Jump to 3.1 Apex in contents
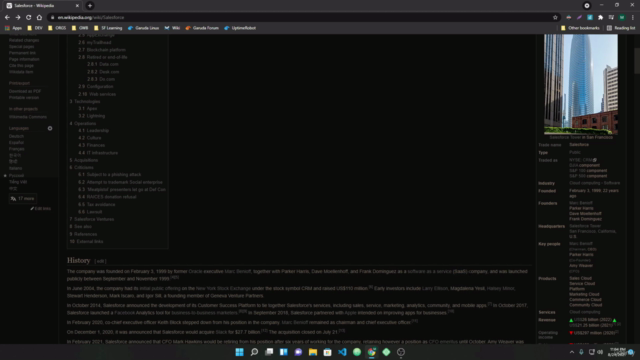The height and width of the screenshot is (360, 640). point(88,109)
